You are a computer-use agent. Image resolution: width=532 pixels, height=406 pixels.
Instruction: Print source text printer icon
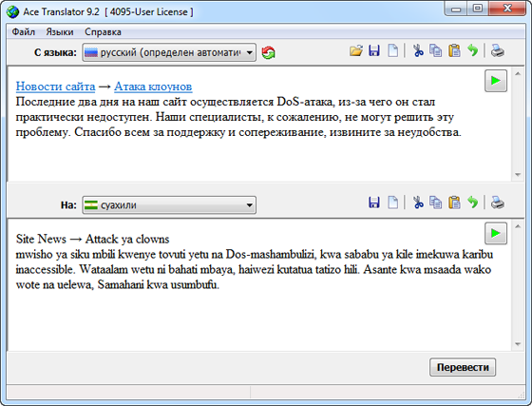pyautogui.click(x=498, y=51)
